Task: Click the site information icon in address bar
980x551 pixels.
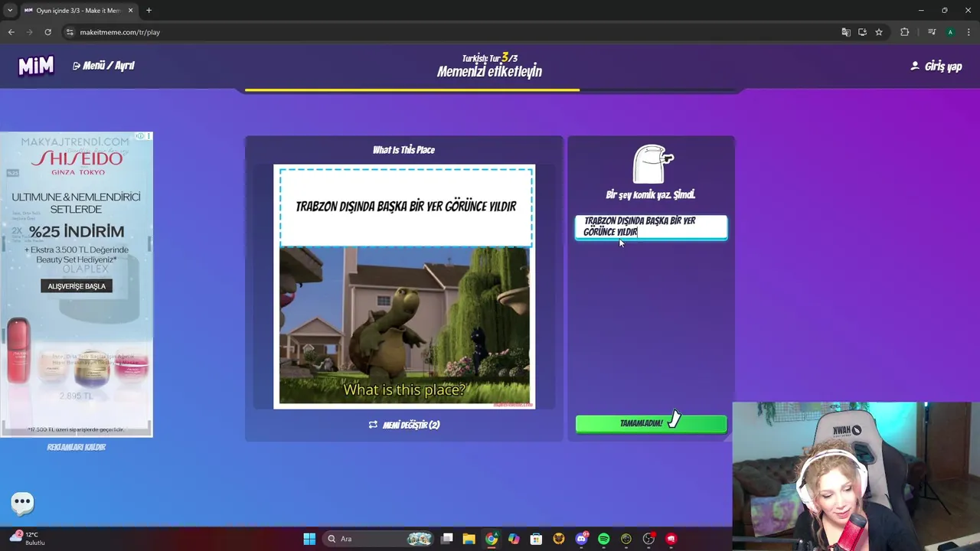Action: pyautogui.click(x=70, y=32)
